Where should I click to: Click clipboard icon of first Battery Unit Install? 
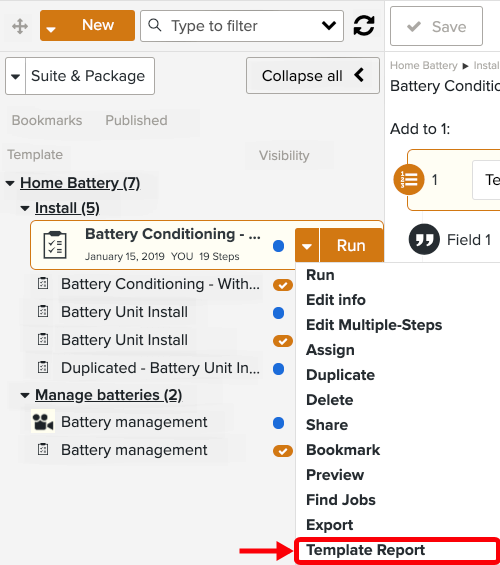tap(43, 311)
